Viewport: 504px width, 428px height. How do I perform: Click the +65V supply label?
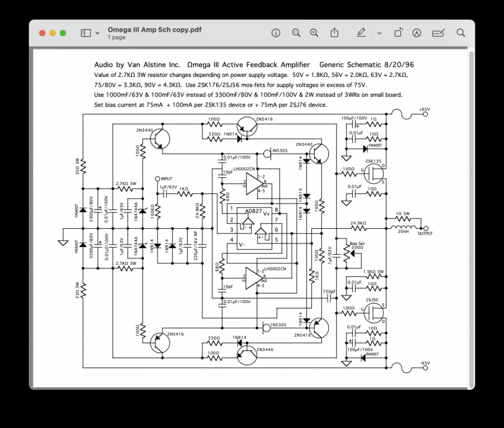(424, 110)
